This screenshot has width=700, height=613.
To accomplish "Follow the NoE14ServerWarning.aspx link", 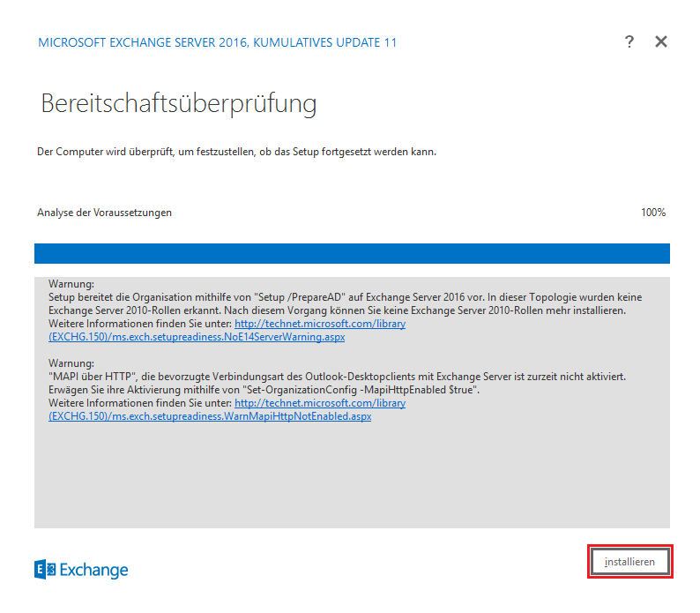I will pyautogui.click(x=197, y=337).
